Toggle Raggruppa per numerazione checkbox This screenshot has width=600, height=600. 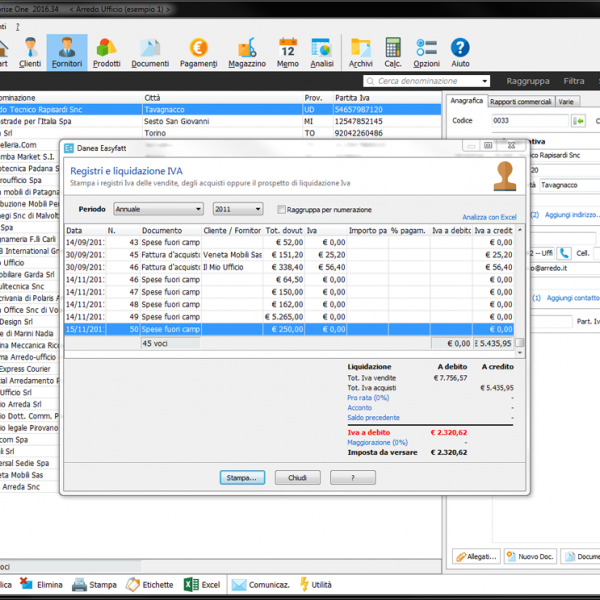coord(281,209)
